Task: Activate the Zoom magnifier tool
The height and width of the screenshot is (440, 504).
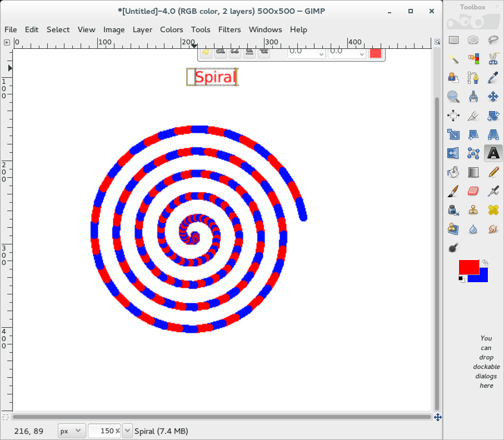Action: coord(454,97)
